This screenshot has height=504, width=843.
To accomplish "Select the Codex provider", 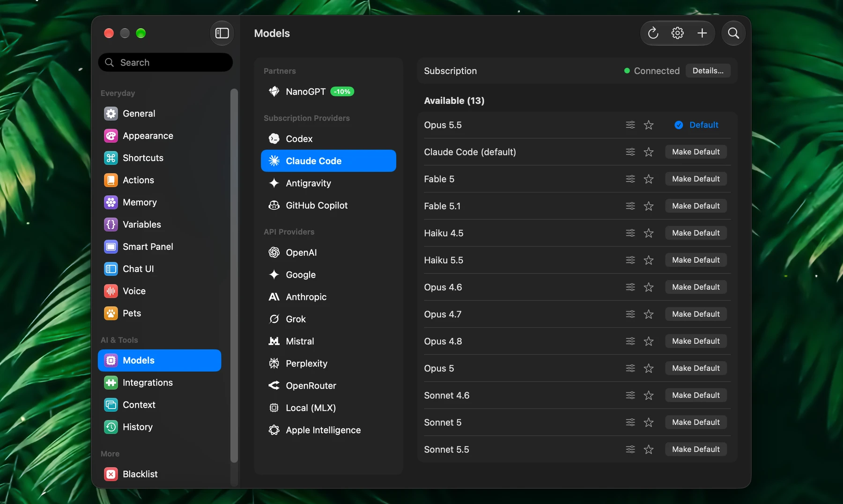I will coord(328,139).
